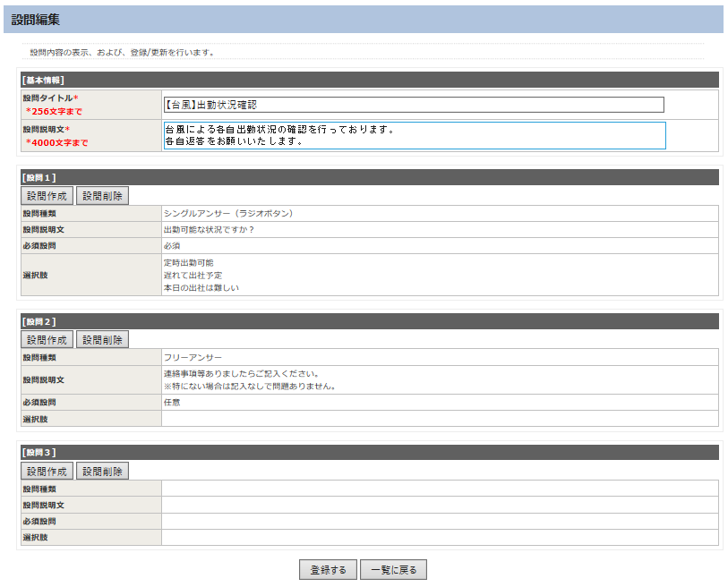This screenshot has height=587, width=728.
Task: Delete question 3 using its 設問削除 button
Action: point(102,471)
